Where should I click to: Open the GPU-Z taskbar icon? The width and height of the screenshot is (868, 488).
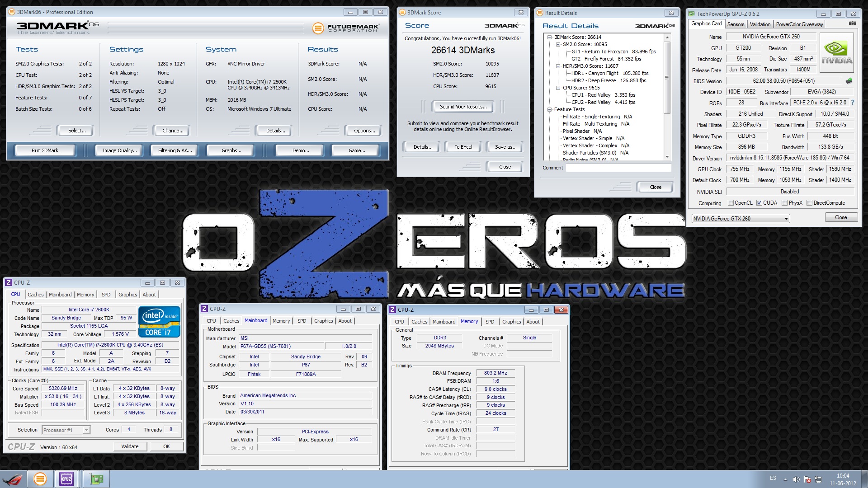(96, 479)
